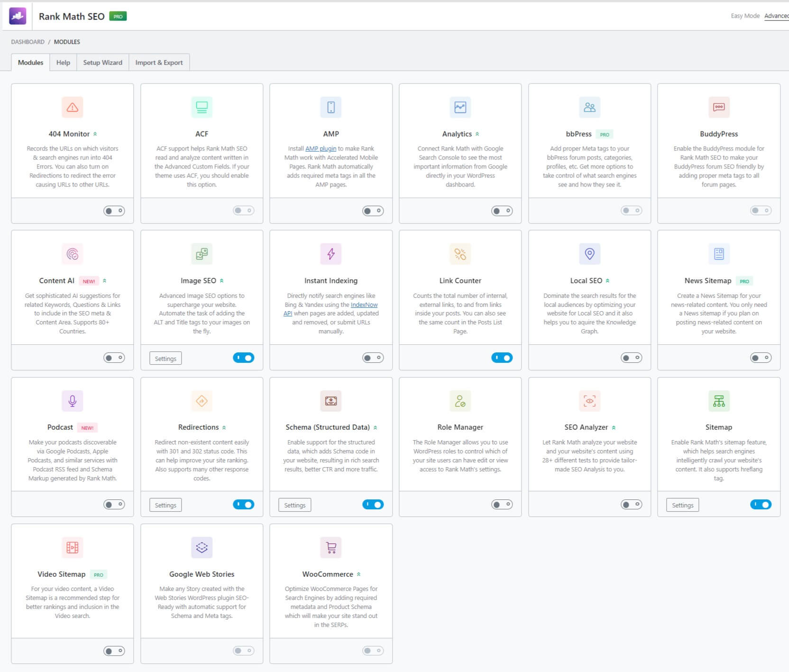The image size is (789, 672).
Task: Click the Podcast NEW! badge
Action: [87, 428]
